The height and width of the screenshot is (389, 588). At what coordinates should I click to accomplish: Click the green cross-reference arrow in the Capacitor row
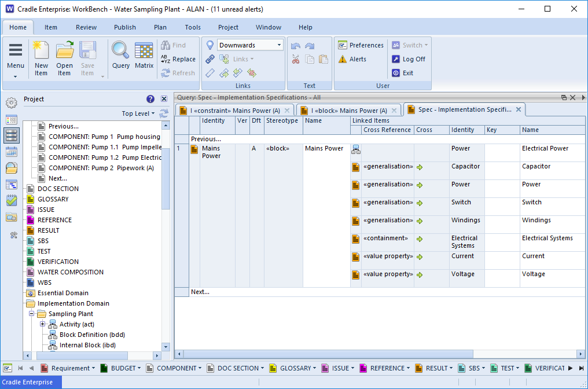coord(420,167)
